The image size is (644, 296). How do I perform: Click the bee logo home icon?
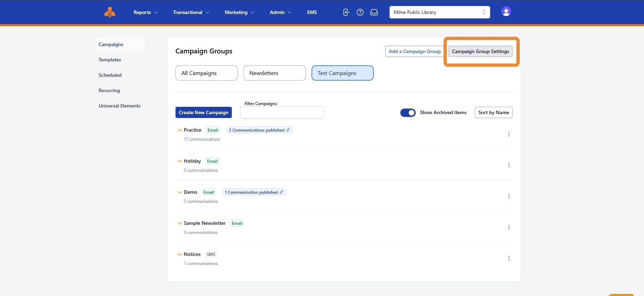point(110,12)
